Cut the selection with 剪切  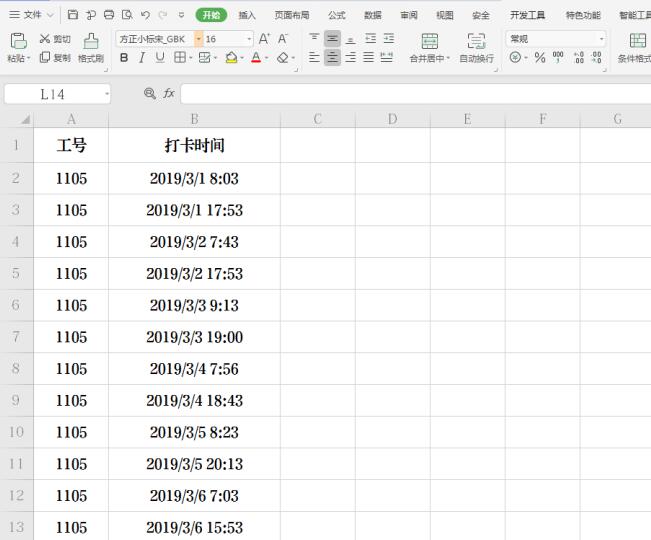55,39
